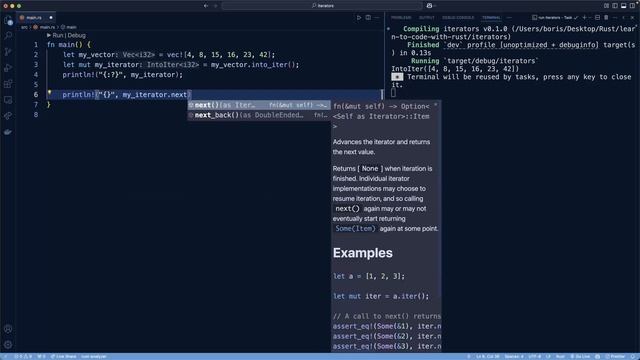Click the Spaces indentation indicator

[x=514, y=356]
